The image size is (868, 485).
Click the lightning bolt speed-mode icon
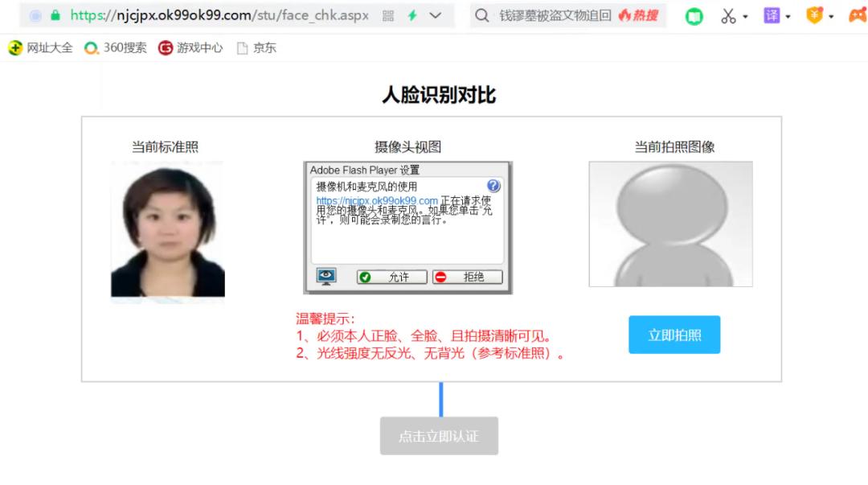coord(412,14)
